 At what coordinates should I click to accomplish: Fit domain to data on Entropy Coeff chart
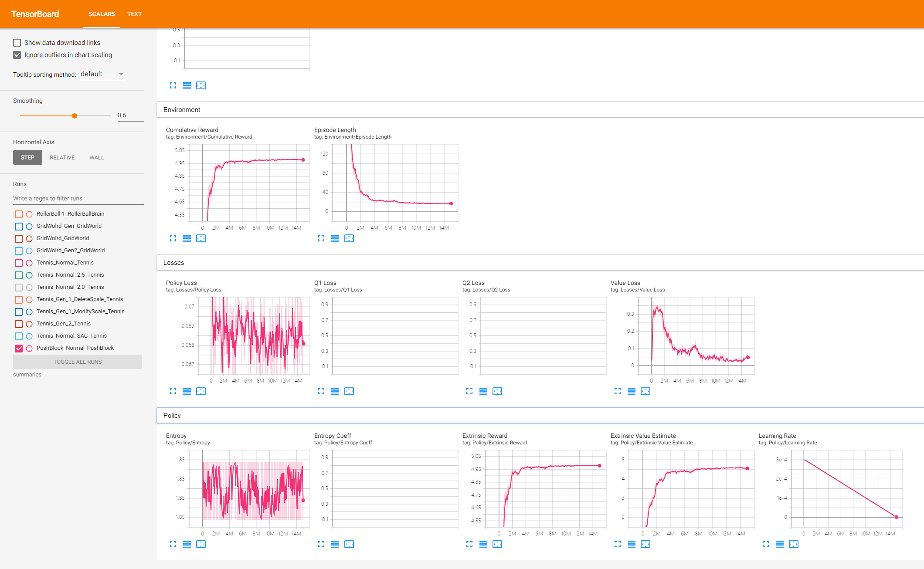coord(349,544)
